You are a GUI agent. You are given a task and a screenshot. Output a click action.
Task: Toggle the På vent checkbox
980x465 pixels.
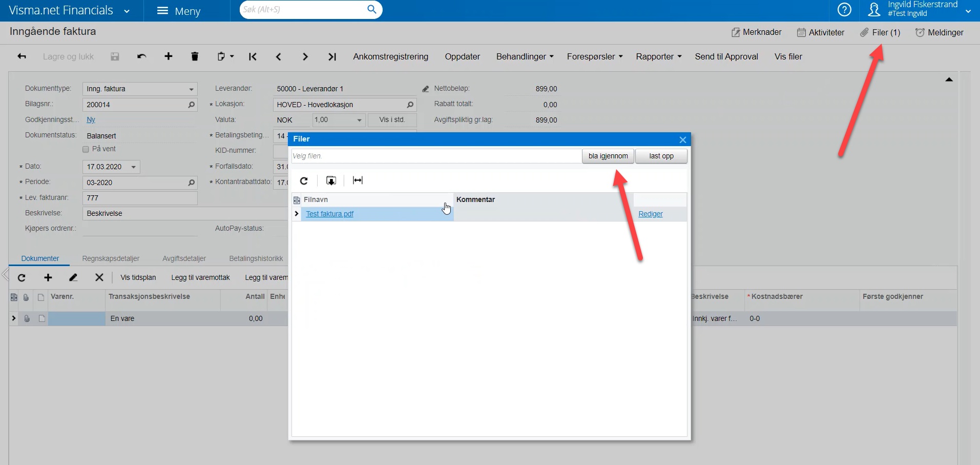coord(86,149)
